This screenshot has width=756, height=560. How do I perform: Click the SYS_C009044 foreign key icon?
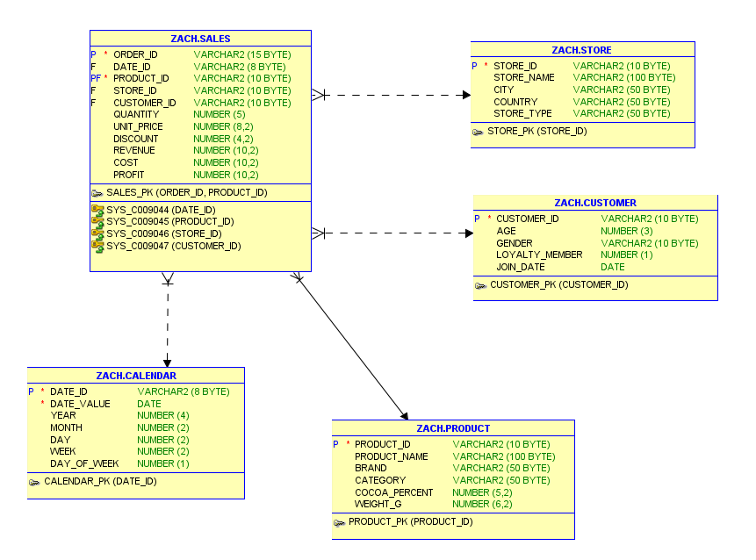tap(97, 210)
